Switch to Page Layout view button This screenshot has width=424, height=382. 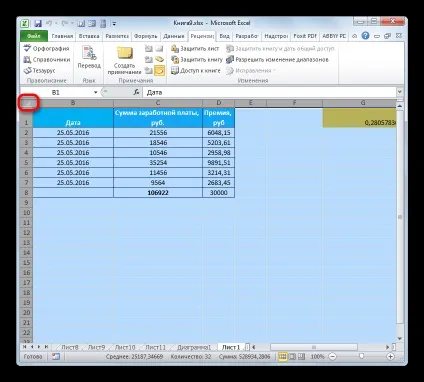(x=292, y=357)
